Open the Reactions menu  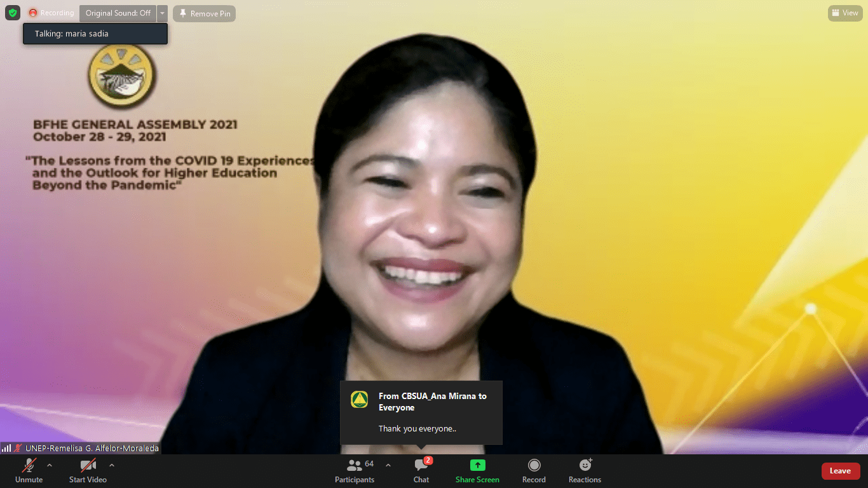click(x=585, y=470)
